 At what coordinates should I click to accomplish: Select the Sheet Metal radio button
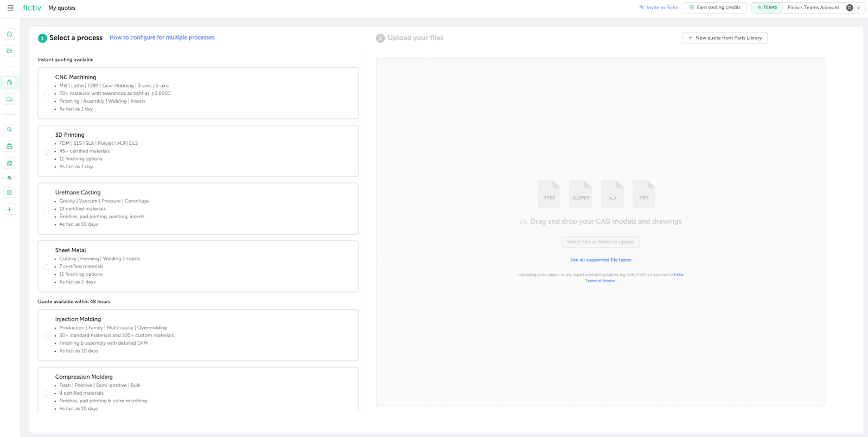47,267
